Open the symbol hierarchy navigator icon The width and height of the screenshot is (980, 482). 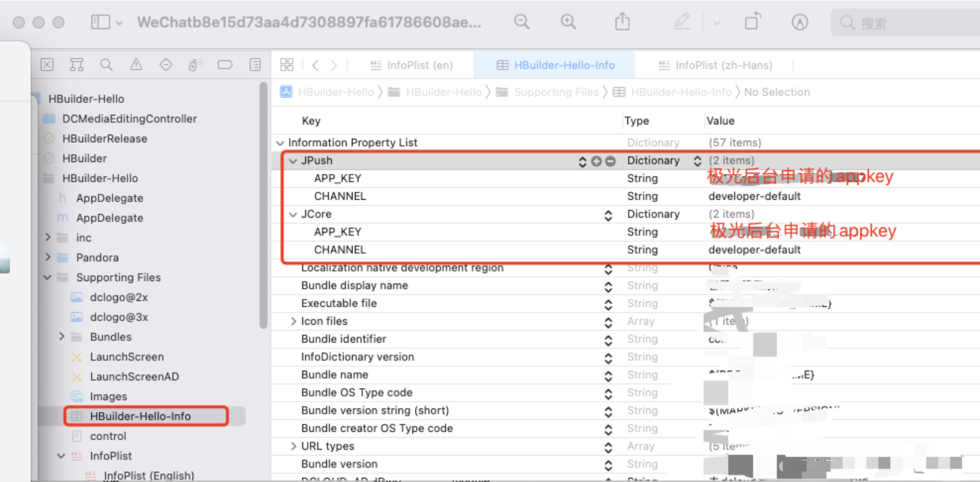point(76,65)
